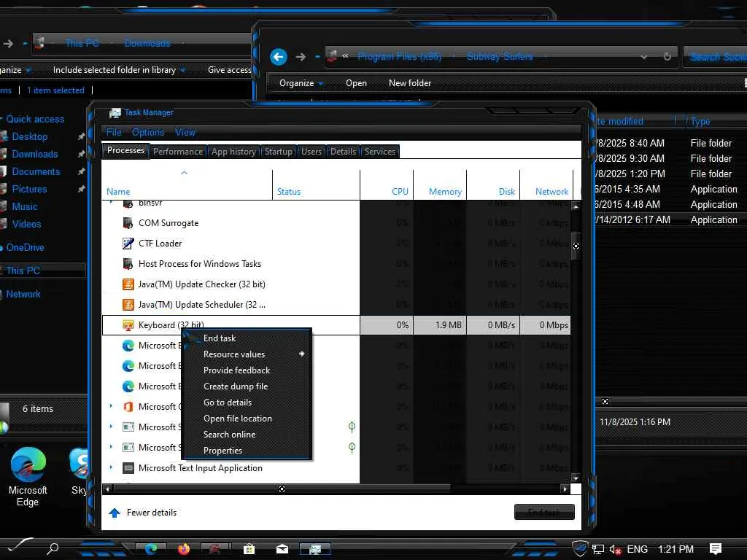The height and width of the screenshot is (560, 747).
Task: Click Fewer details link
Action: 152,513
